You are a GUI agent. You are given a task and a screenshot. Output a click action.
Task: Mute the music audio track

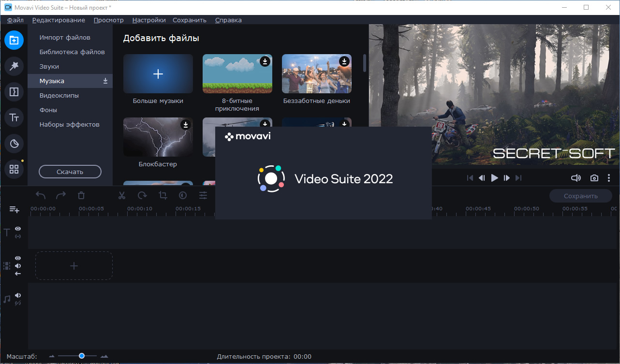tap(18, 295)
